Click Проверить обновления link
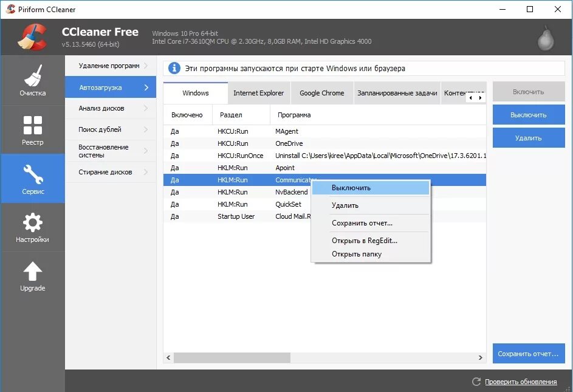This screenshot has height=392, width=573. click(521, 382)
